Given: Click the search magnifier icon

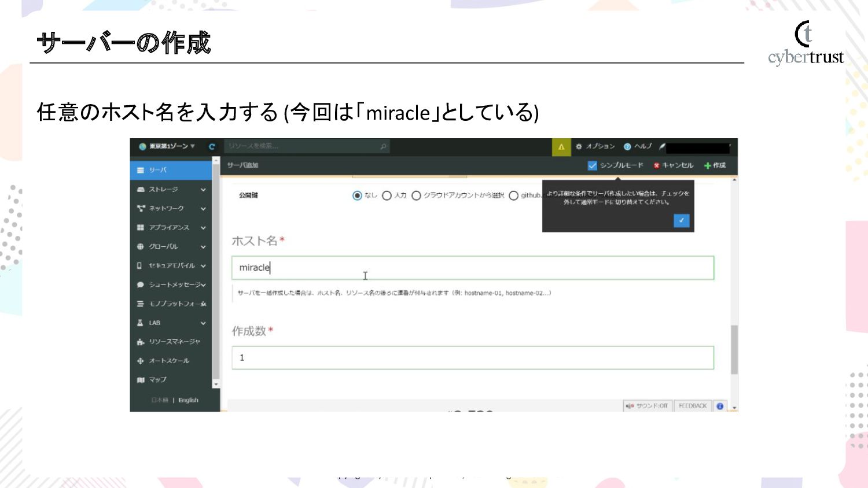Looking at the screenshot, I should (x=383, y=146).
